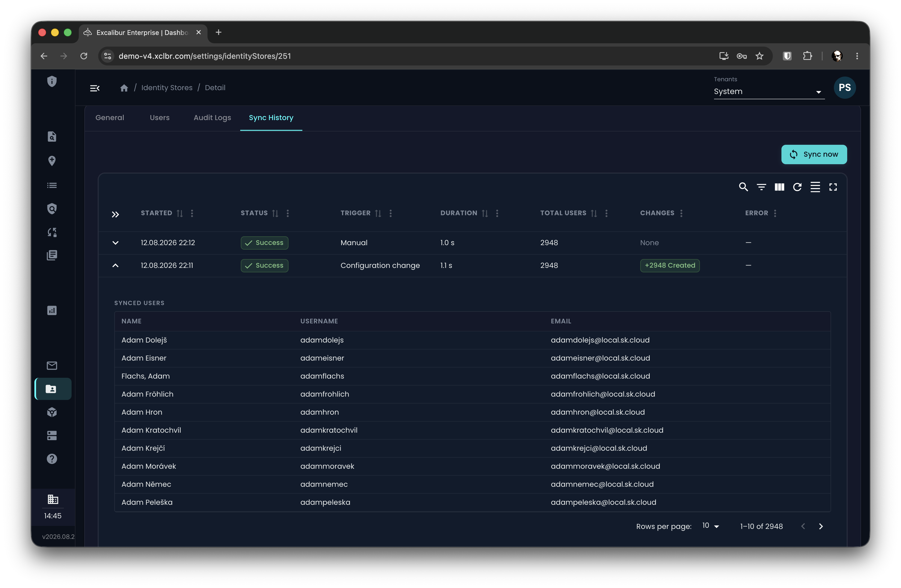Open the reports chart sidebar icon
The height and width of the screenshot is (588, 901).
tap(52, 310)
